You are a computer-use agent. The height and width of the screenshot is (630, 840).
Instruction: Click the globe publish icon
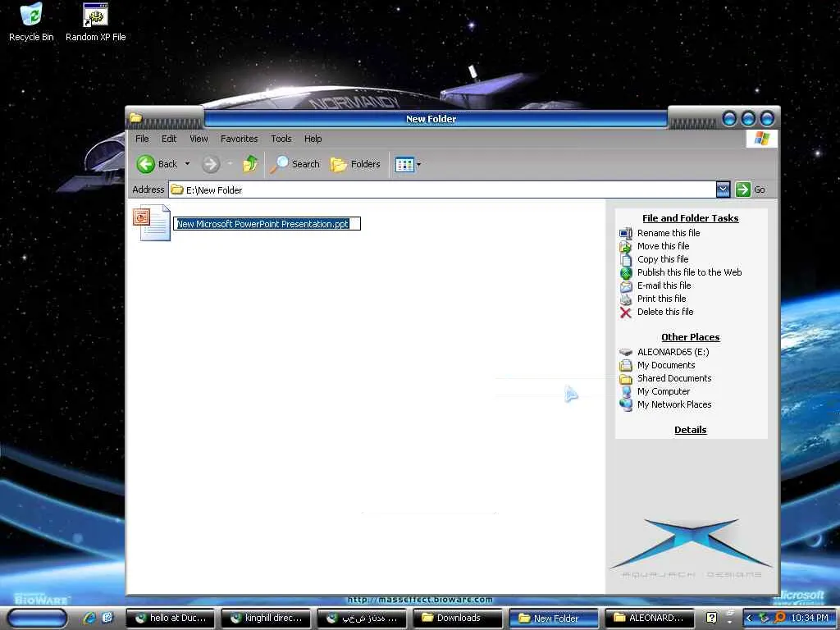click(x=626, y=272)
